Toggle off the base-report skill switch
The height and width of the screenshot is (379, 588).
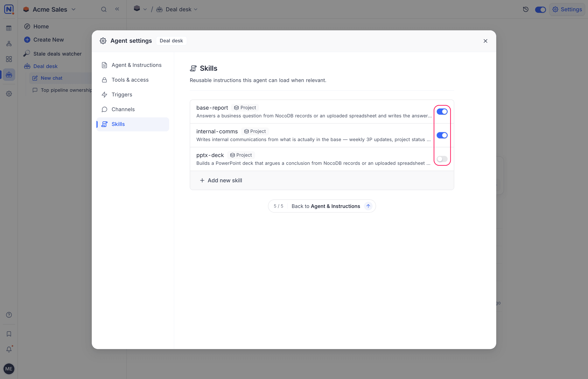[442, 112]
